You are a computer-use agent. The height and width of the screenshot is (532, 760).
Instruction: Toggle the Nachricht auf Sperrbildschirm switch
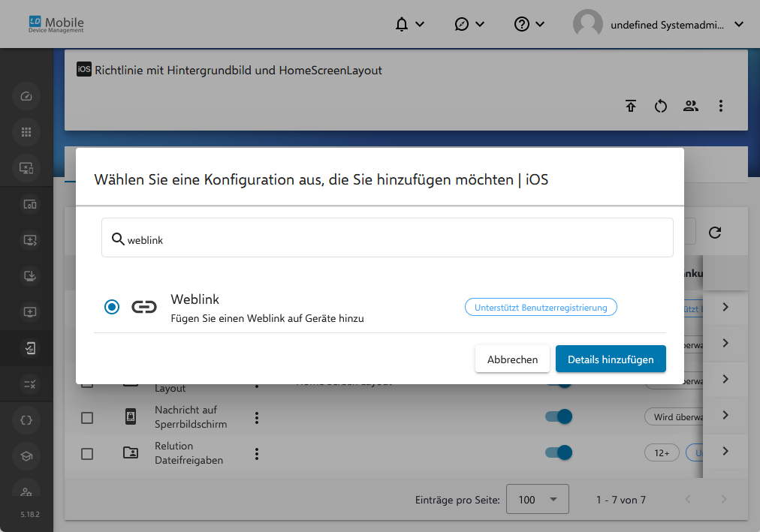559,416
